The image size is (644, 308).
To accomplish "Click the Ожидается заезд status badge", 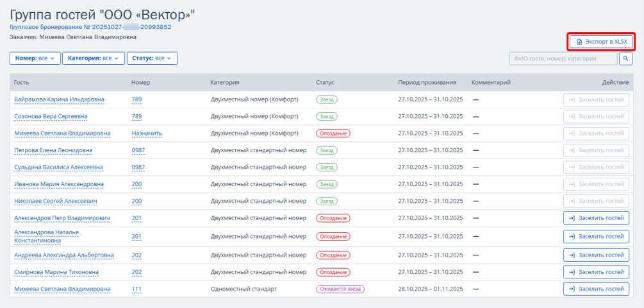I will coord(340,289).
